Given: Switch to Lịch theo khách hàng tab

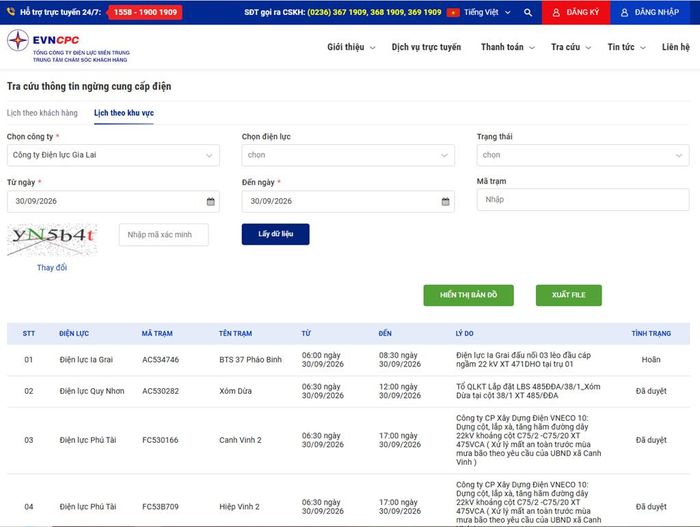Looking at the screenshot, I should (42, 113).
